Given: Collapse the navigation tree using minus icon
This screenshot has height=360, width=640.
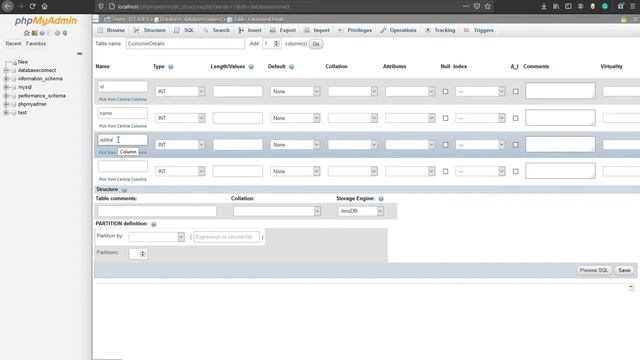Looking at the screenshot, I should (80, 53).
